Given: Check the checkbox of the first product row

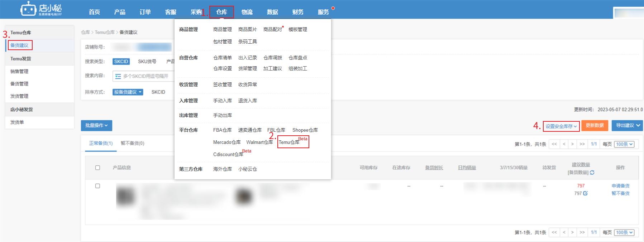Looking at the screenshot, I should [97, 186].
